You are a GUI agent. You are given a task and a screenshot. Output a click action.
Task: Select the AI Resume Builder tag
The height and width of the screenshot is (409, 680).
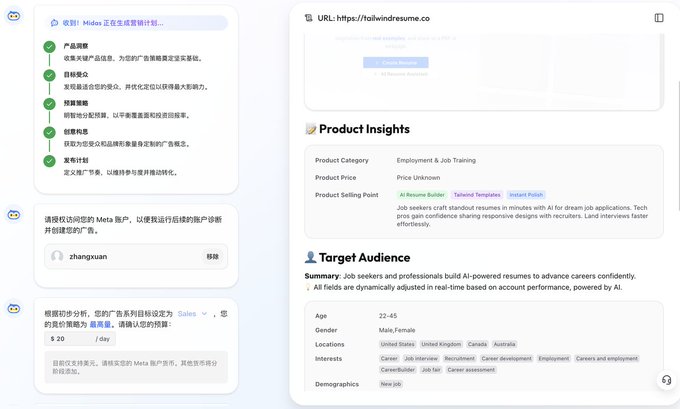tap(421, 195)
